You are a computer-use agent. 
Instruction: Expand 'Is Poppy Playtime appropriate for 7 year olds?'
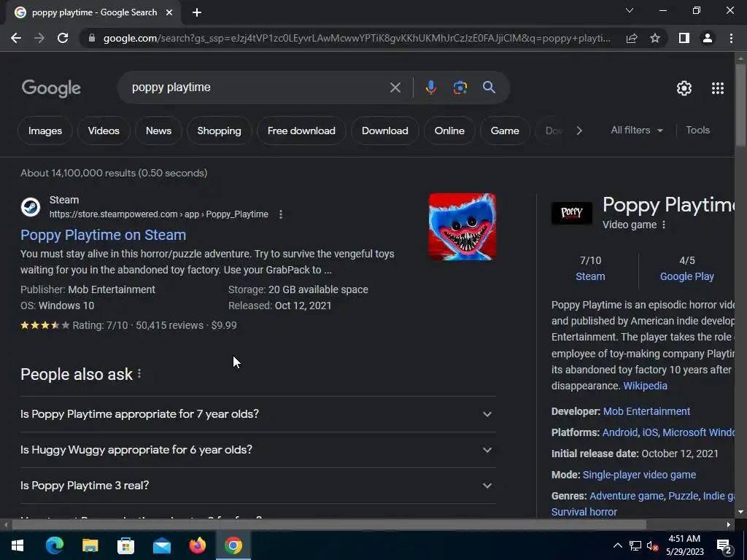258,414
